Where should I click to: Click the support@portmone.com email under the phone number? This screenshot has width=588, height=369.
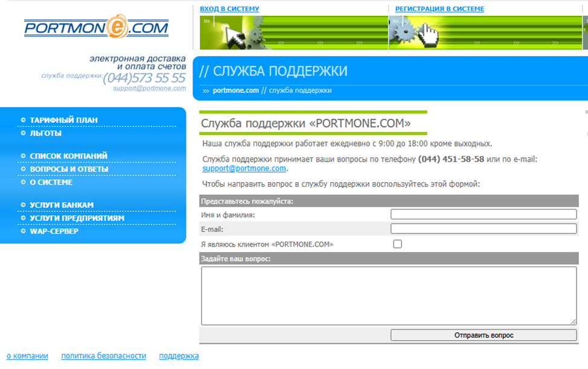point(149,88)
